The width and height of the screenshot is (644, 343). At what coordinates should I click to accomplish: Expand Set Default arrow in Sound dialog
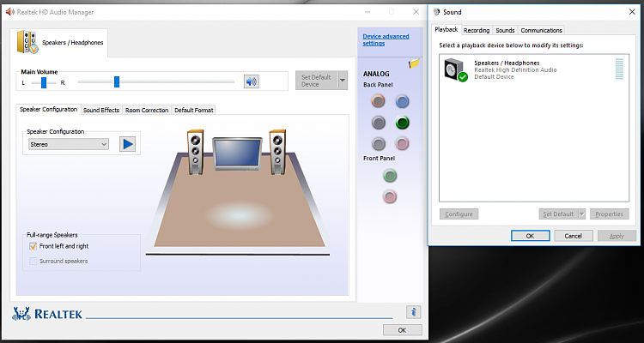coord(581,214)
